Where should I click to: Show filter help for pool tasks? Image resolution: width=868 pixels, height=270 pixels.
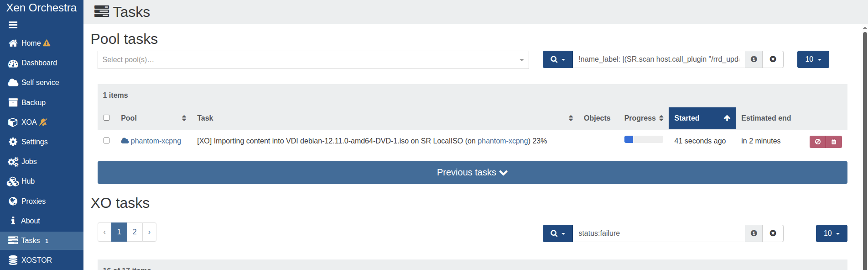[754, 59]
